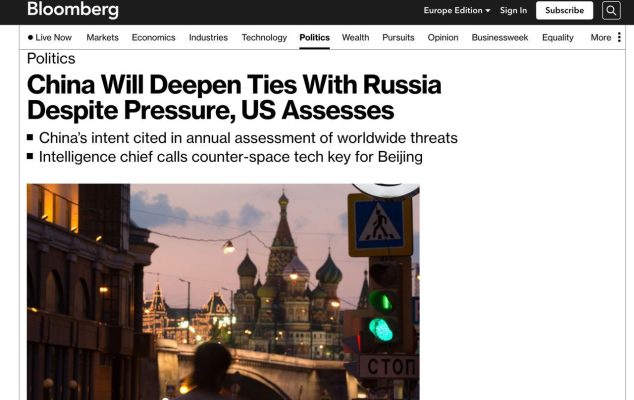The image size is (634, 400).
Task: Open the Technology section
Action: pyautogui.click(x=264, y=38)
